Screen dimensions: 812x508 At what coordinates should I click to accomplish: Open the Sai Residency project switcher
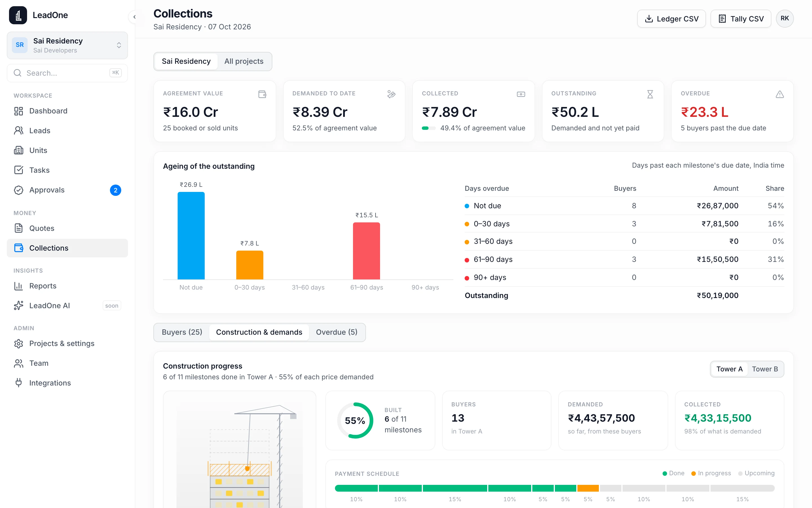[x=67, y=45]
